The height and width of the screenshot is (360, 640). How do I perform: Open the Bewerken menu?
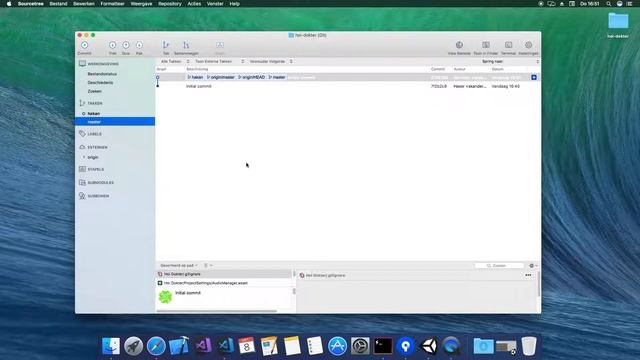click(x=84, y=4)
